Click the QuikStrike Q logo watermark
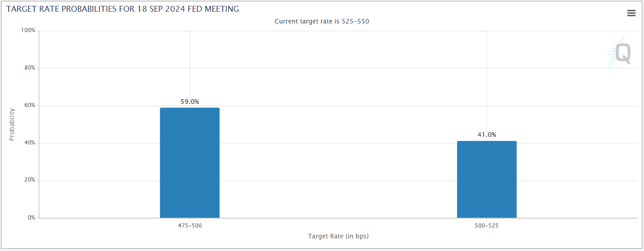The image size is (644, 251). (619, 52)
